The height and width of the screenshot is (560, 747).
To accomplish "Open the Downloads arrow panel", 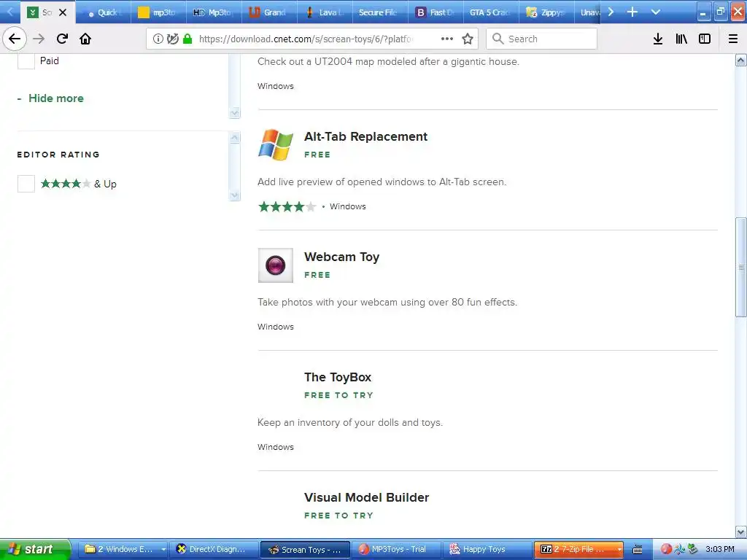I will (x=658, y=39).
